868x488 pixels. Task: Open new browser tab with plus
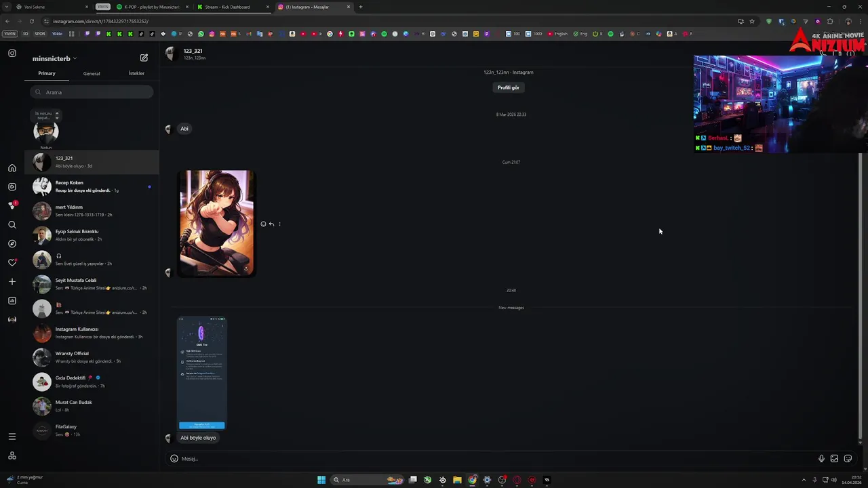click(360, 7)
